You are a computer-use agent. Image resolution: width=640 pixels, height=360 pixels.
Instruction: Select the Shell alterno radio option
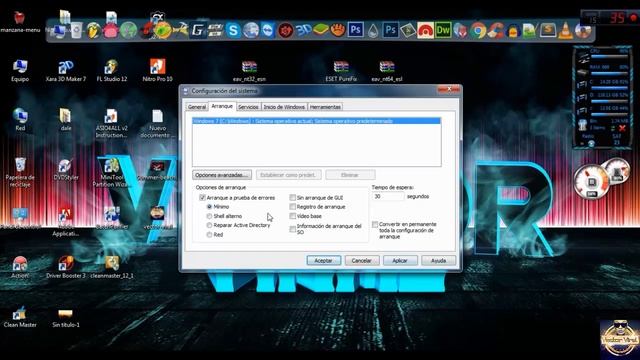209,216
